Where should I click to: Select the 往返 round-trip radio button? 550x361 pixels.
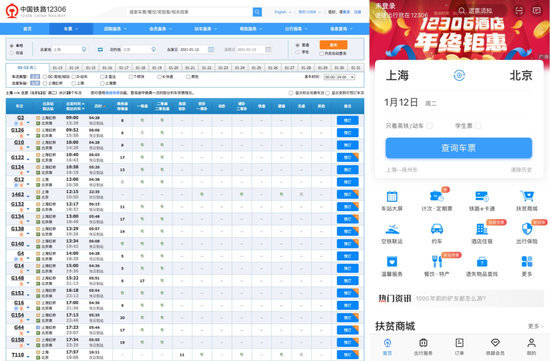[x=12, y=53]
